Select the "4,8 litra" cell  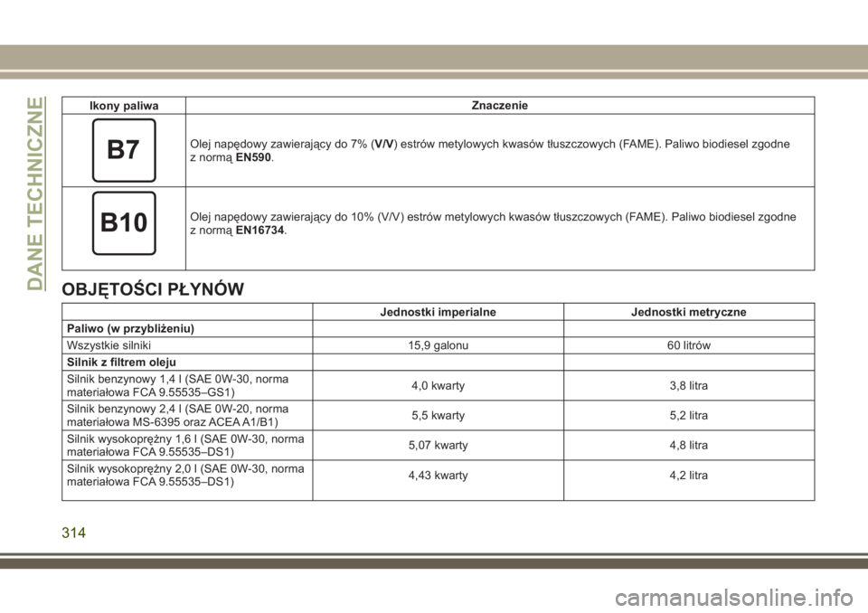pos(689,445)
